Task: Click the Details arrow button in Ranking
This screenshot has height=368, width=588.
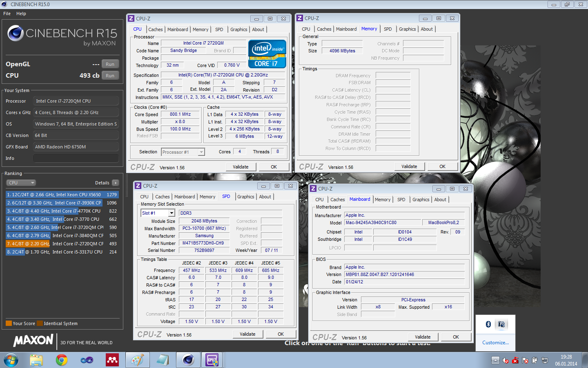Action: (x=116, y=183)
